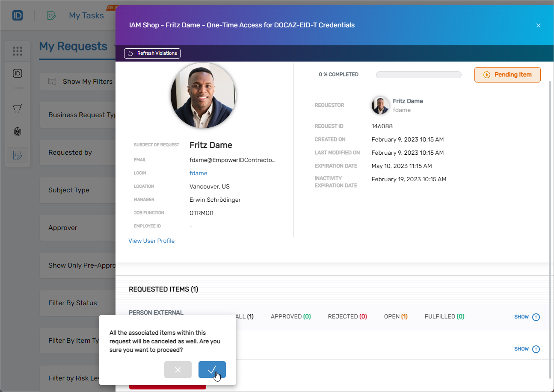Viewport: 554px width, 392px height.
Task: Click the Refresh Violations button
Action: (x=152, y=53)
